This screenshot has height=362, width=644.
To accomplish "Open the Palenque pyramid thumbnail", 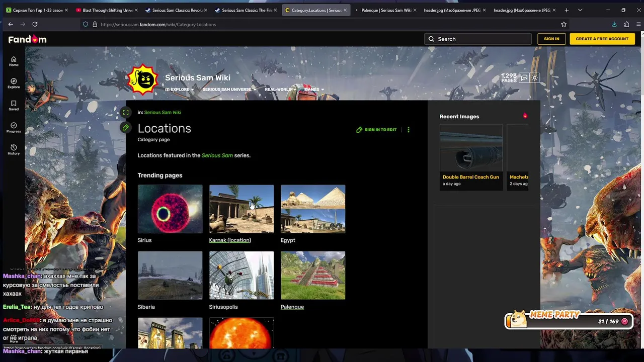I will [x=313, y=275].
